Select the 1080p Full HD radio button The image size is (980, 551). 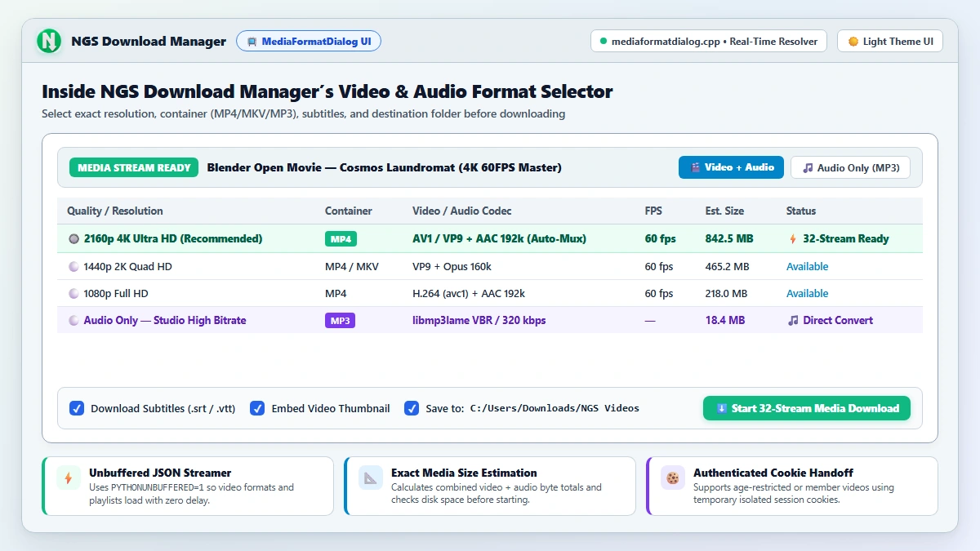74,293
